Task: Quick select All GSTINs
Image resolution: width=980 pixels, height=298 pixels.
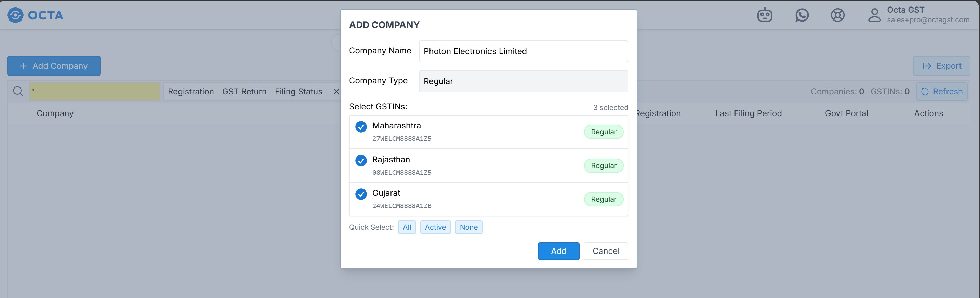Action: pyautogui.click(x=407, y=227)
